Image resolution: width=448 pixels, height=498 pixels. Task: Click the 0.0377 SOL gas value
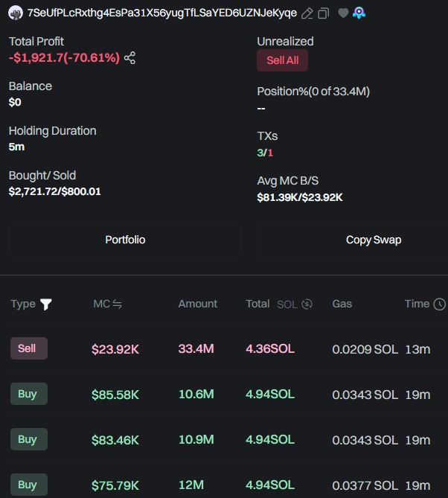pos(365,485)
